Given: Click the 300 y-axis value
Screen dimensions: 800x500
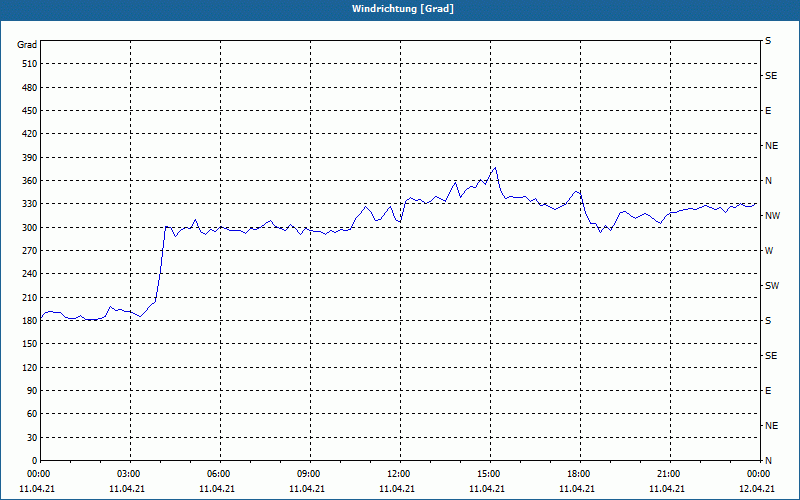Looking at the screenshot, I should 30,228.
